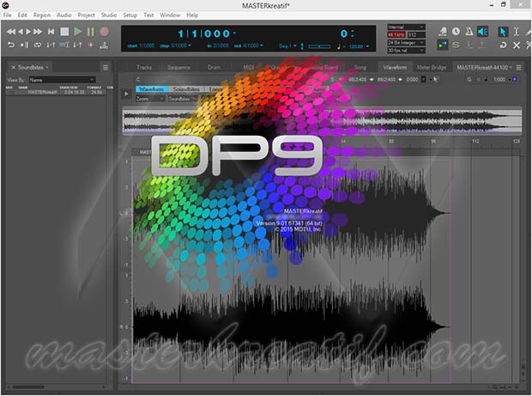The width and height of the screenshot is (532, 396).
Task: Click the Solo 'S' button
Action: [456, 45]
